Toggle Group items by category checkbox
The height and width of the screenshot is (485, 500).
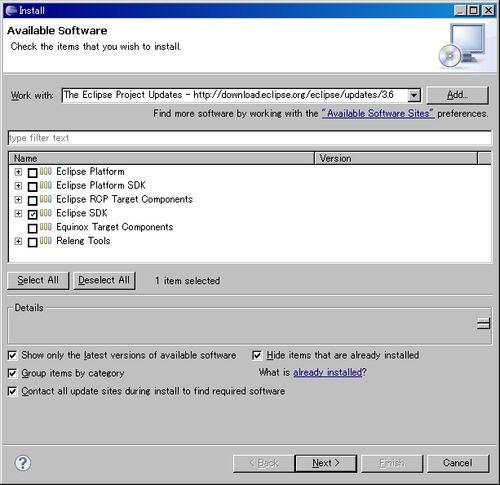(12, 373)
